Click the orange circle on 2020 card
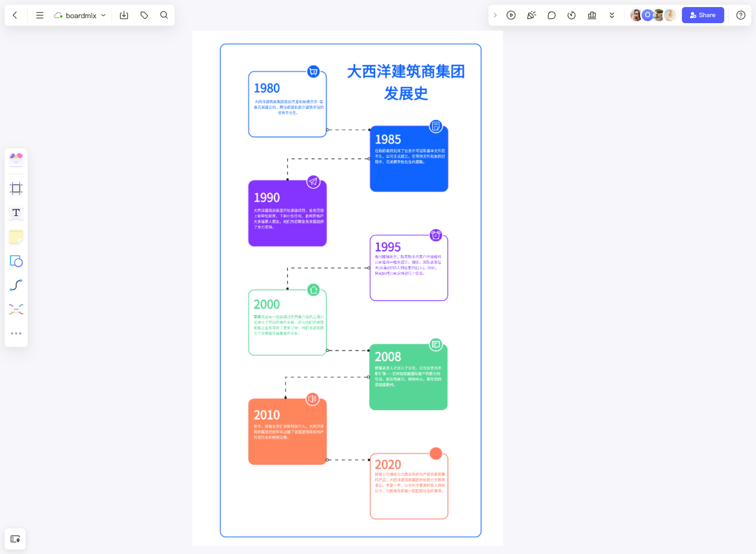The height and width of the screenshot is (554, 756). click(x=436, y=453)
